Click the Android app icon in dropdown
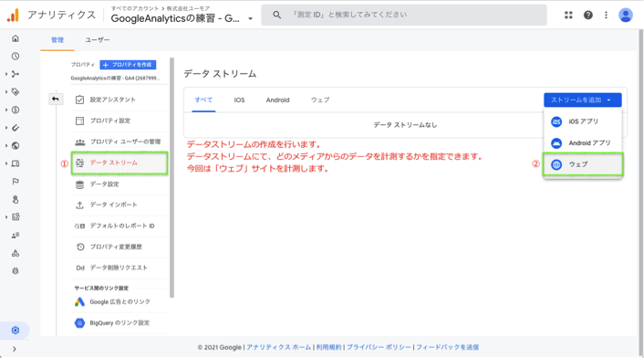This screenshot has width=644, height=358. point(556,143)
